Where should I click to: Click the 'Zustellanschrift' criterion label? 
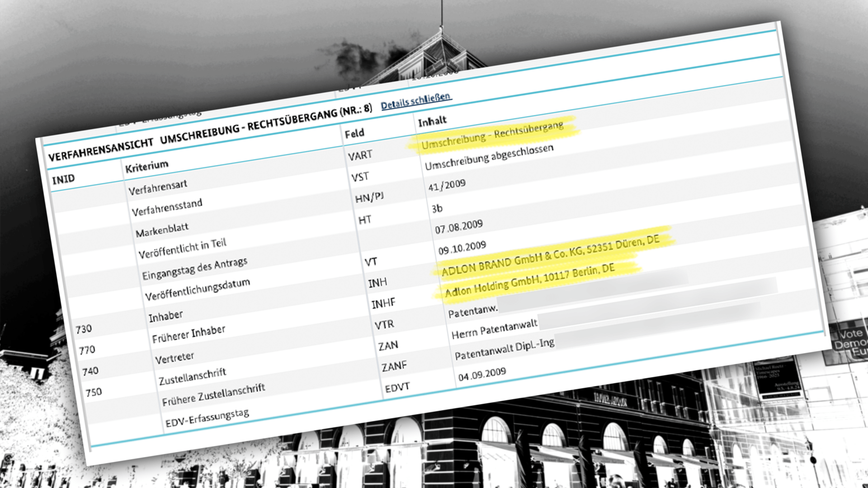[192, 376]
